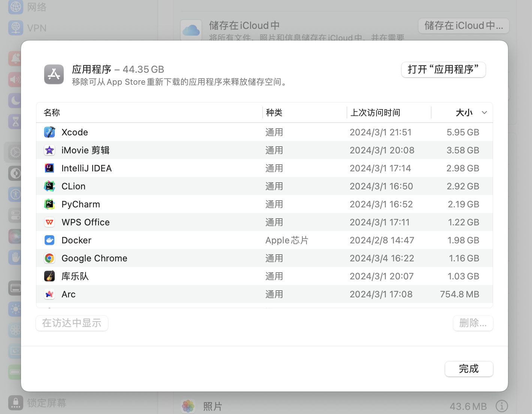Click the 1.98 GB size value
Viewport: 532px width, 414px height.
tap(463, 240)
